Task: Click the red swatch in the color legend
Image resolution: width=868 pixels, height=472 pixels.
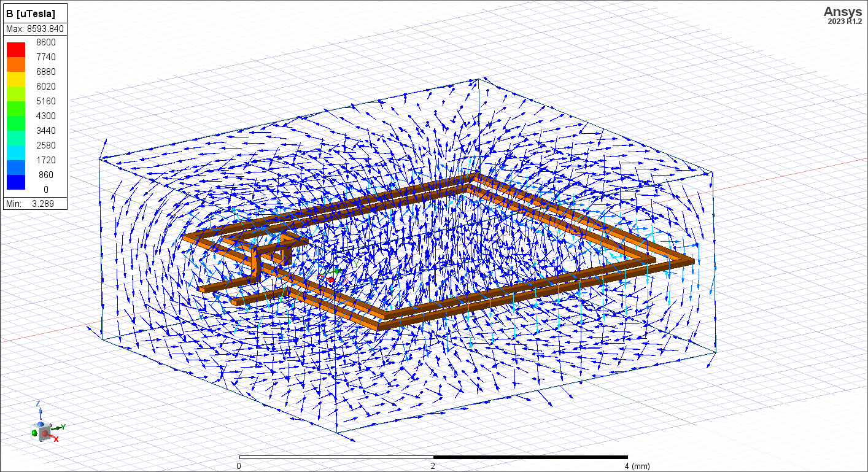Action: click(x=16, y=49)
